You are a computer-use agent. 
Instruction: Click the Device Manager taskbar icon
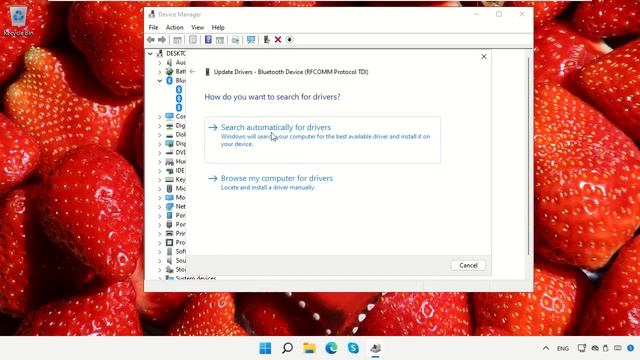point(376,348)
